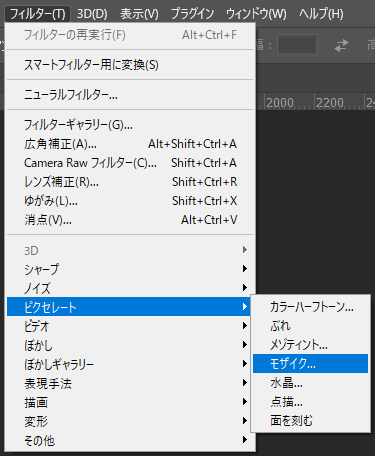The image size is (375, 456).
Task: Expand the 描画 submenu
Action: click(129, 402)
